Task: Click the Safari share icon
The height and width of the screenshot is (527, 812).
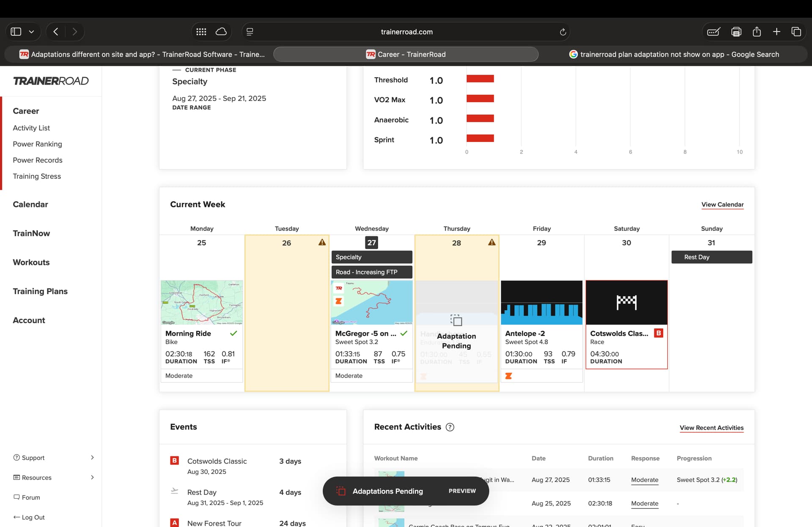Action: pyautogui.click(x=757, y=32)
